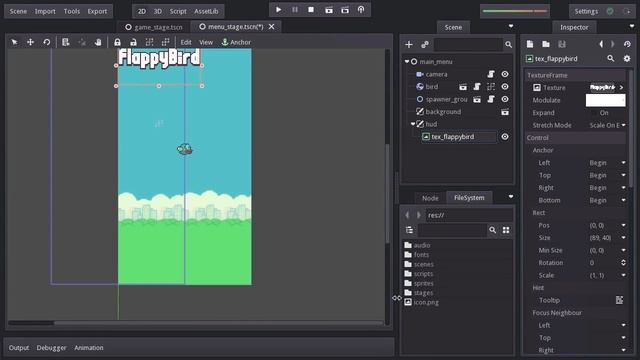The image size is (640, 360).
Task: Select the arrow Select Mode tool
Action: tap(14, 42)
